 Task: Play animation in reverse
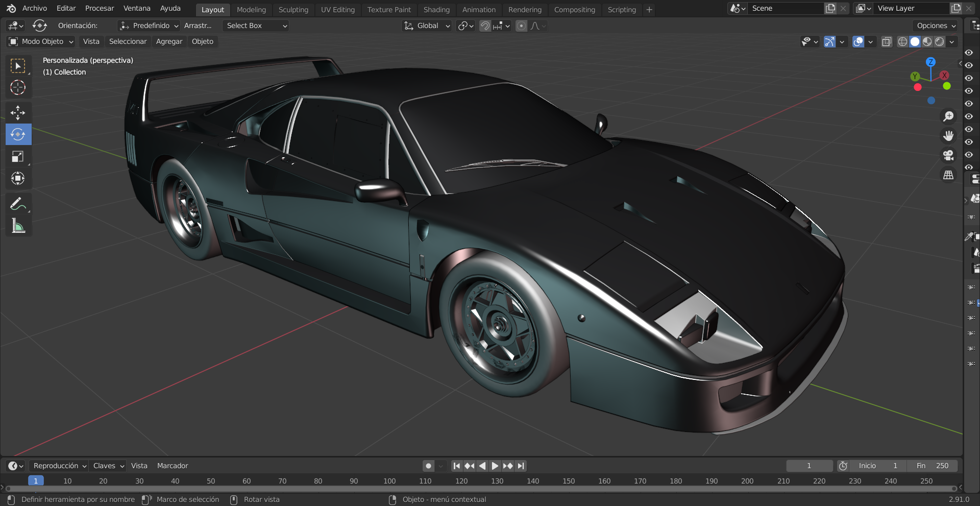point(482,466)
